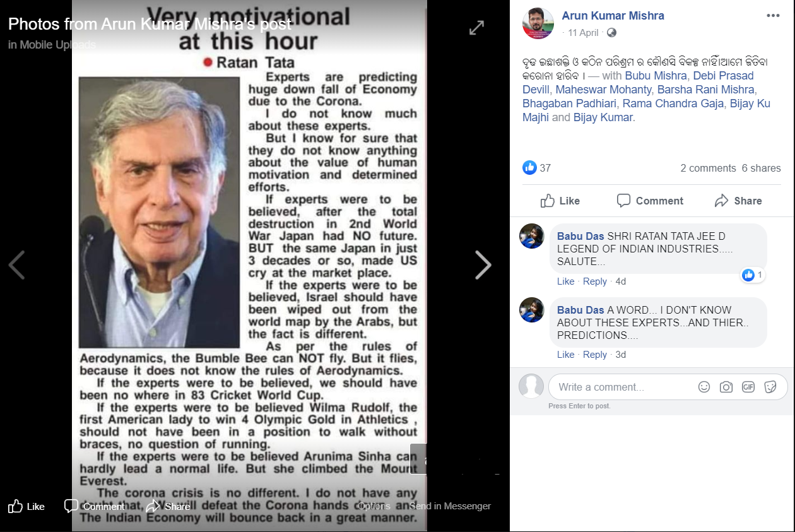Reply to the comment posted 3d ago
Screen dimensions: 795x532
click(x=595, y=355)
